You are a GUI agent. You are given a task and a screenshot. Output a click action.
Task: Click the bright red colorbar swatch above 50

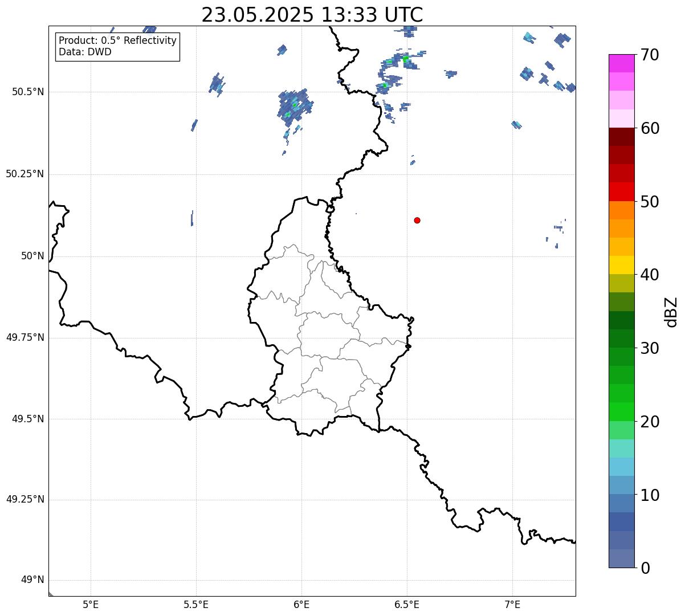[x=621, y=191]
